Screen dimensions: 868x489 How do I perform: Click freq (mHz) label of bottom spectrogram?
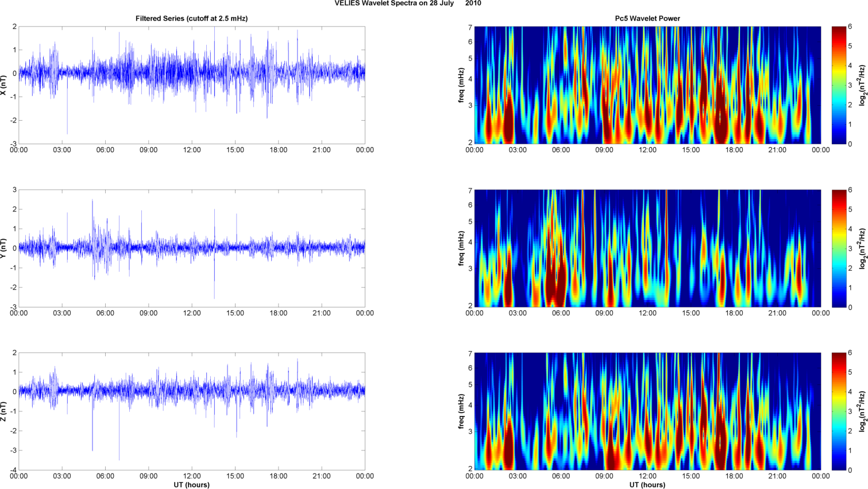461,411
